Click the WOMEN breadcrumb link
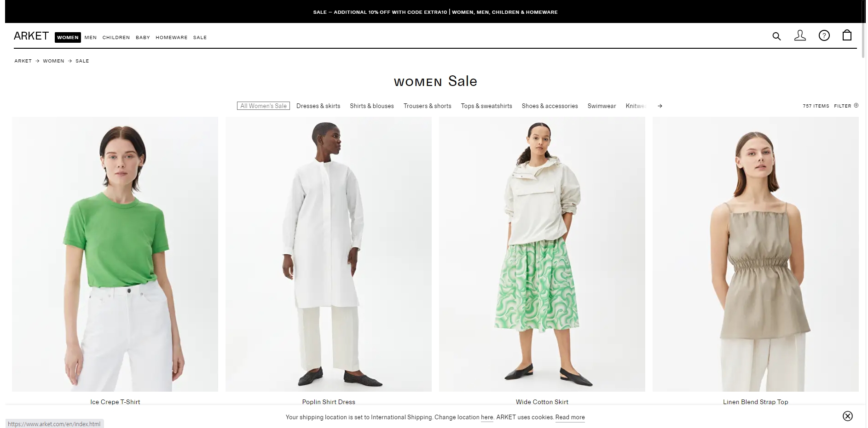 point(53,61)
